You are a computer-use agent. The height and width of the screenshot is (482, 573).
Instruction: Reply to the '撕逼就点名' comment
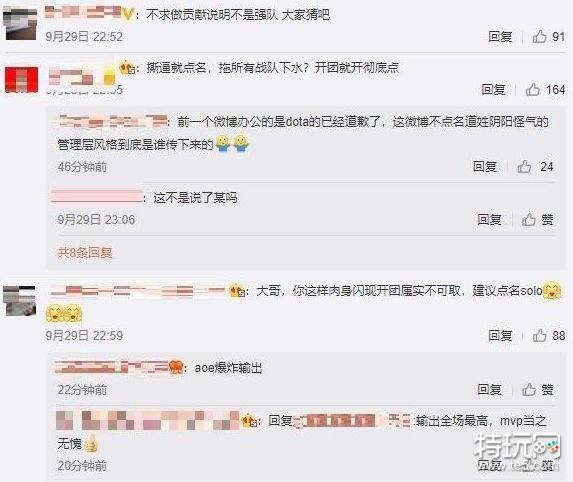click(493, 90)
